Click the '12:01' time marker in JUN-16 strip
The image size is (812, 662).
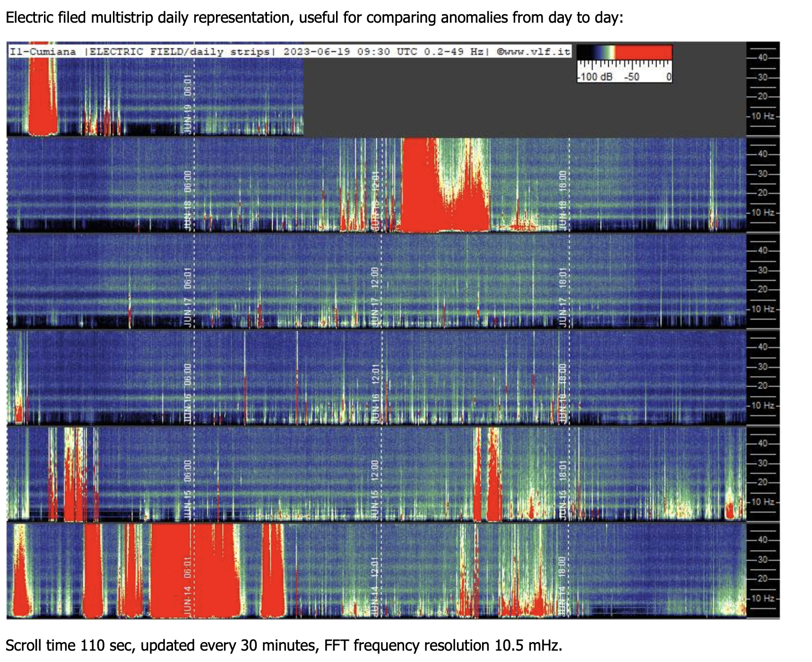375,375
